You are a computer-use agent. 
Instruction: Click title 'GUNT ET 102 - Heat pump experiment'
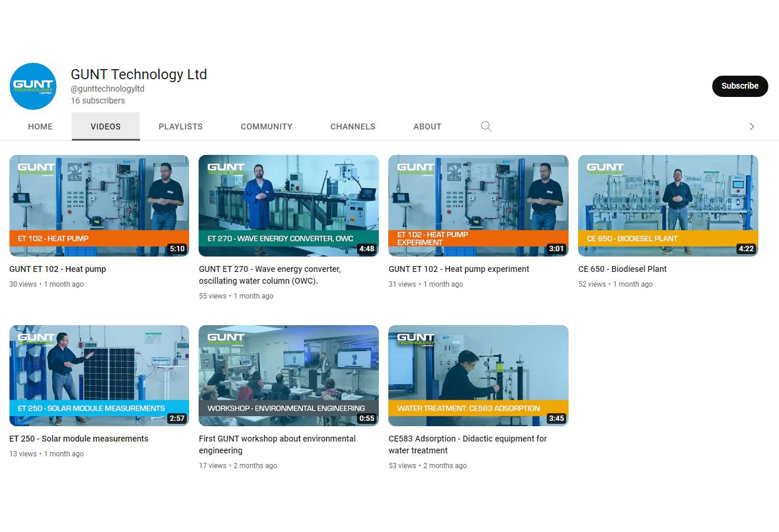click(459, 269)
